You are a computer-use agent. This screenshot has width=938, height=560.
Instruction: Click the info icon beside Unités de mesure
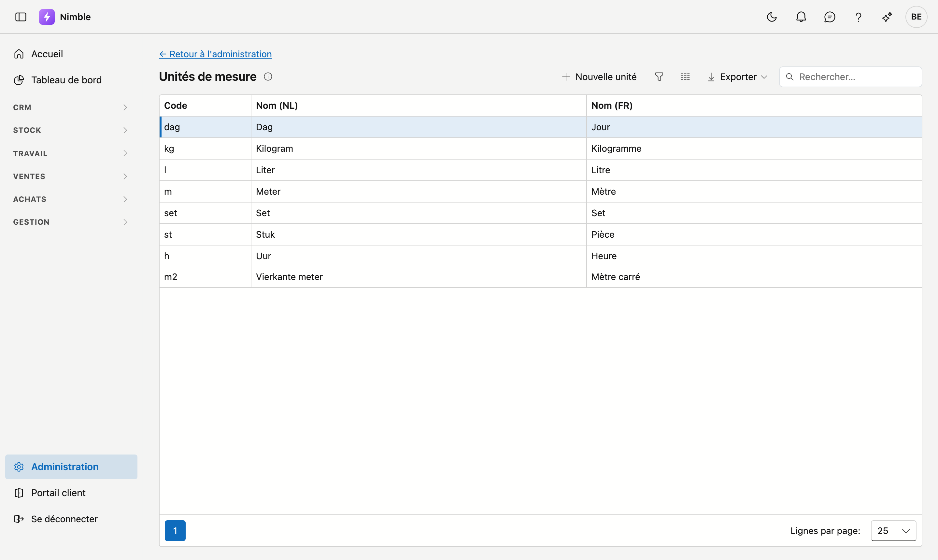click(x=268, y=77)
